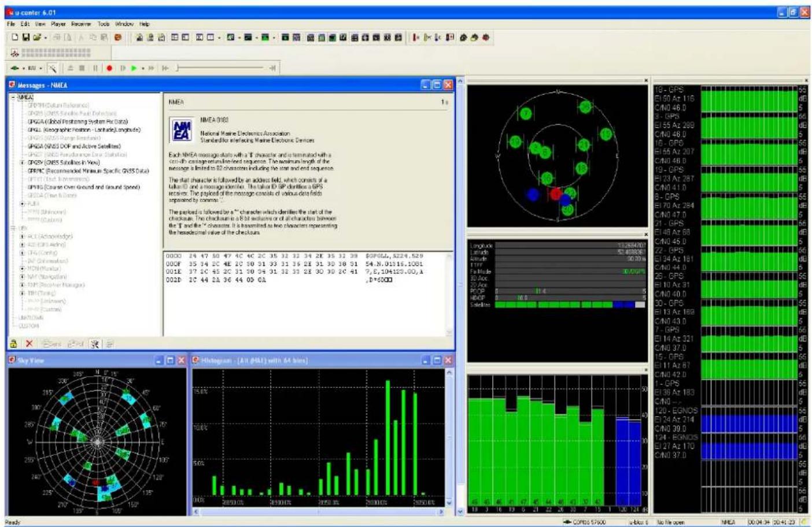Viewport: 812px width, 527px height.
Task: Click the second start icon in the toolbar
Action: (x=427, y=38)
